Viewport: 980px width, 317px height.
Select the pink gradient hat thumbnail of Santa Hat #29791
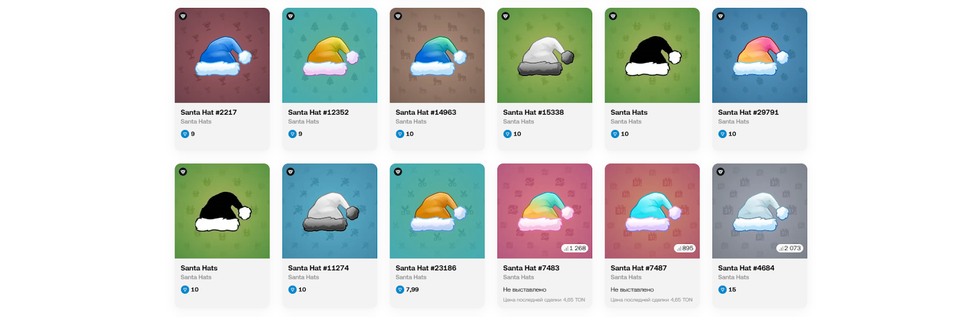(759, 56)
